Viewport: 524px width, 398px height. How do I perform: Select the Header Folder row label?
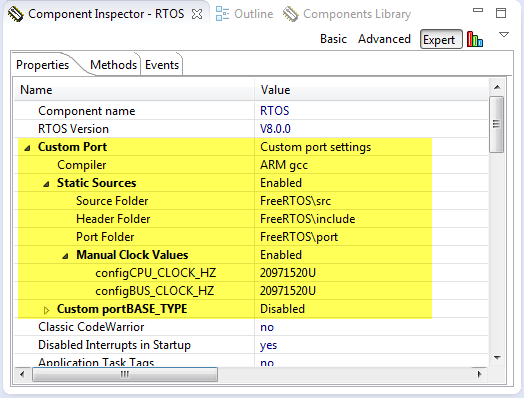[x=113, y=219]
